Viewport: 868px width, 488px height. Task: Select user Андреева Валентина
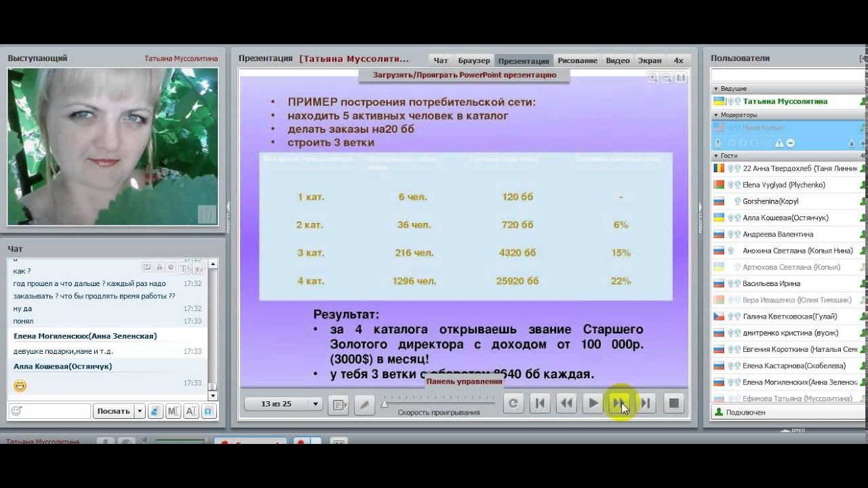778,234
